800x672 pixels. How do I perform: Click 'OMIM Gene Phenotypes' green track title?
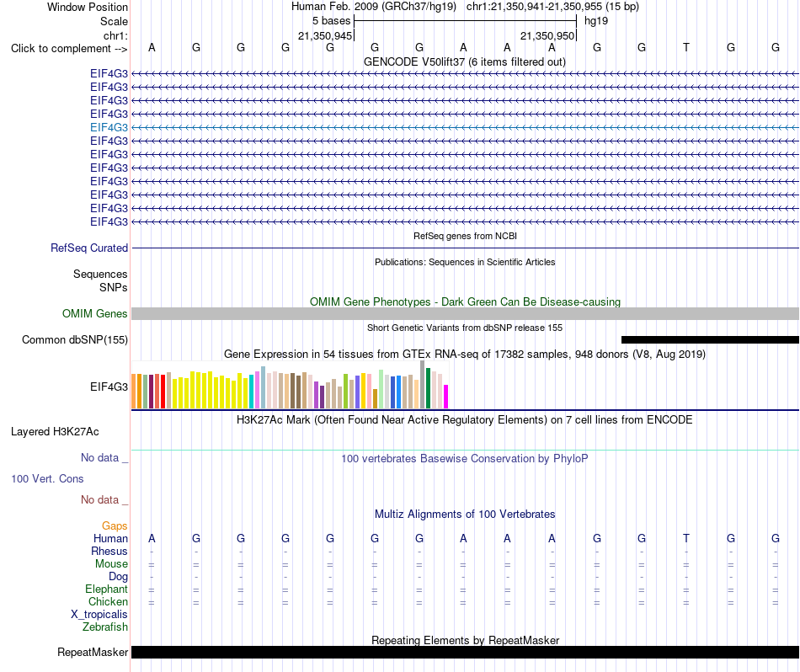click(465, 301)
